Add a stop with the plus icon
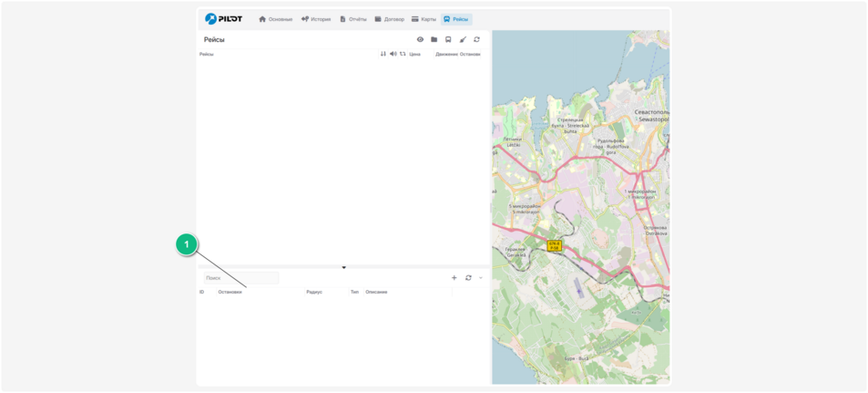This screenshot has width=868, height=393. (x=454, y=278)
